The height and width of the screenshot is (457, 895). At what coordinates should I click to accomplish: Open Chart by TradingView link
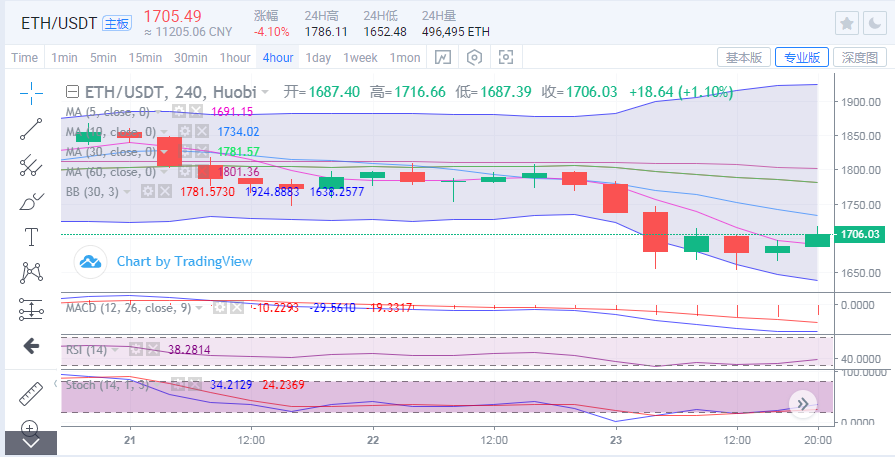(184, 261)
